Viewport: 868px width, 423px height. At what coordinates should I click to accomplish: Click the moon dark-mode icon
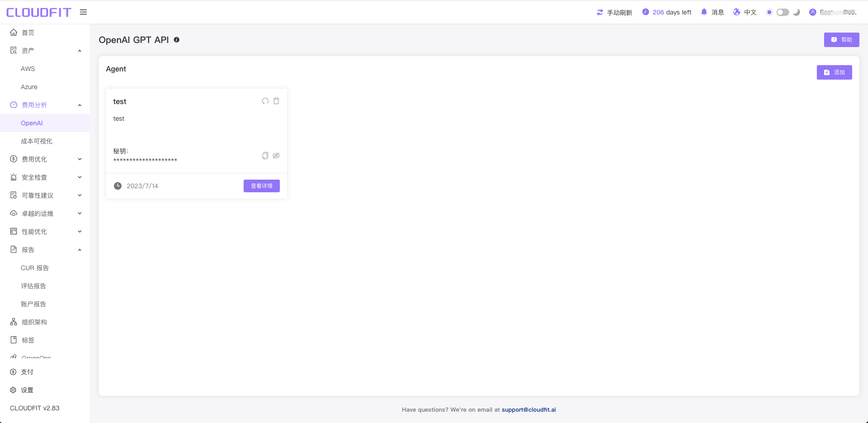796,12
